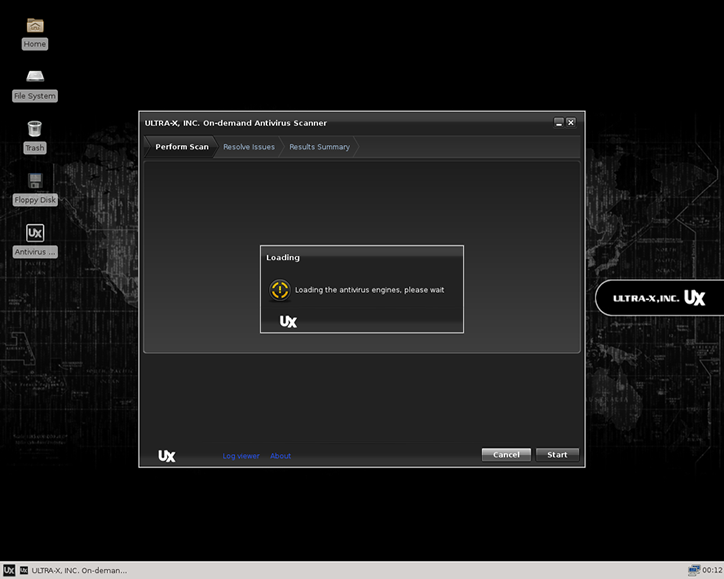
Task: Switch to the Perform Scan tab
Action: (x=182, y=147)
